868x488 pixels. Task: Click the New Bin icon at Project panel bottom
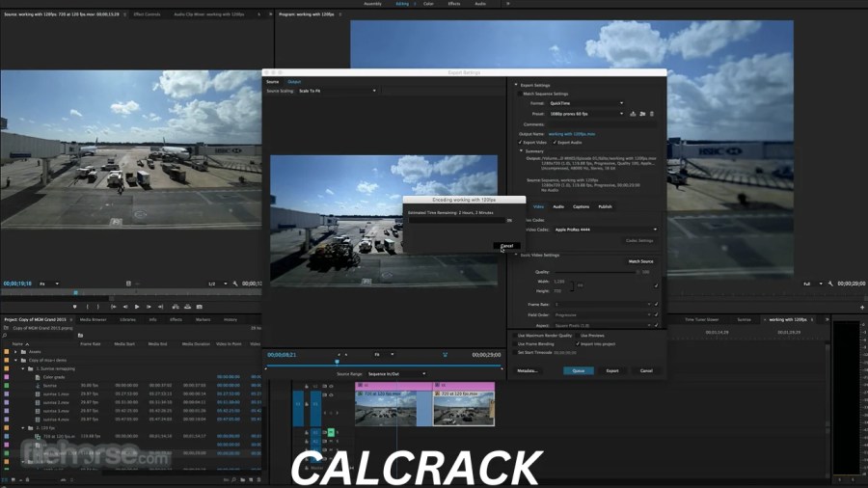point(242,479)
